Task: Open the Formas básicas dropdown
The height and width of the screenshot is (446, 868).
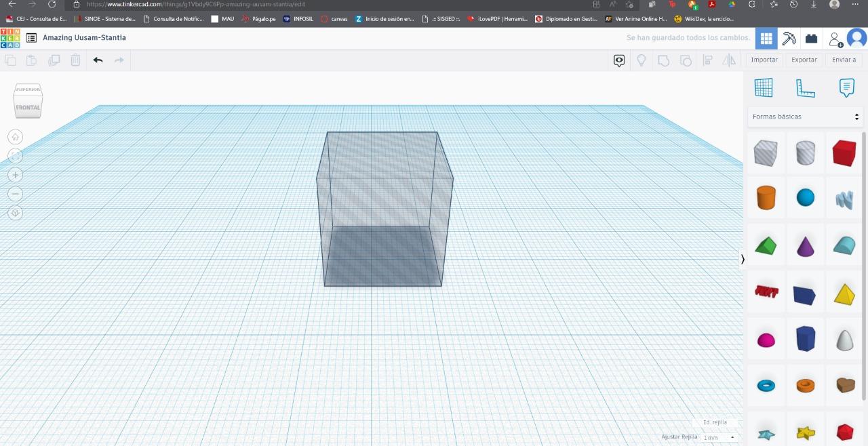Action: click(806, 117)
